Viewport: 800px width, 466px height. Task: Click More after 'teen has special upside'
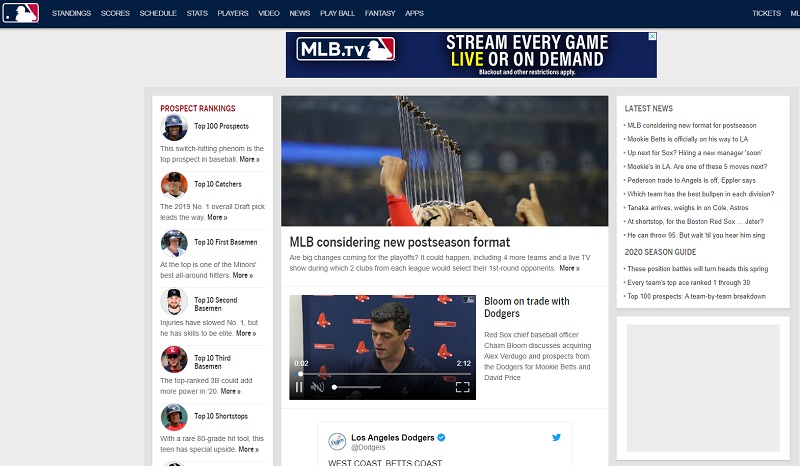[x=248, y=450]
